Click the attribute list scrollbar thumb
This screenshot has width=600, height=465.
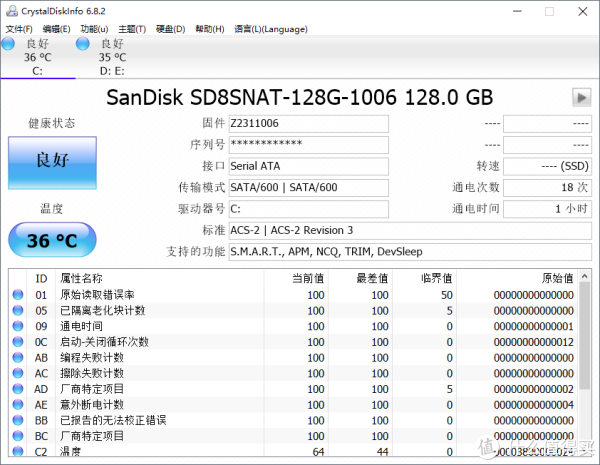click(584, 336)
